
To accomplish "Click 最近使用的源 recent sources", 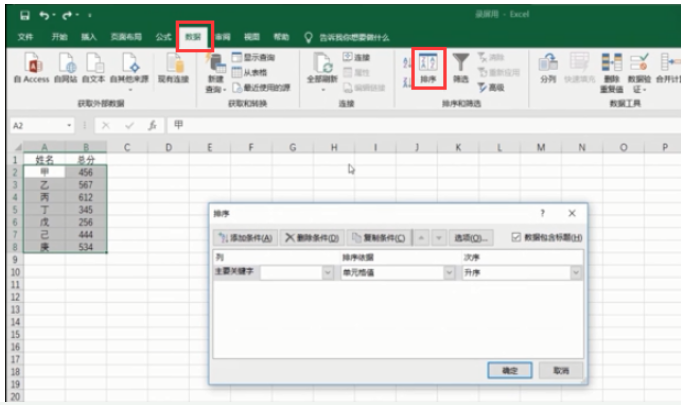I will point(261,88).
